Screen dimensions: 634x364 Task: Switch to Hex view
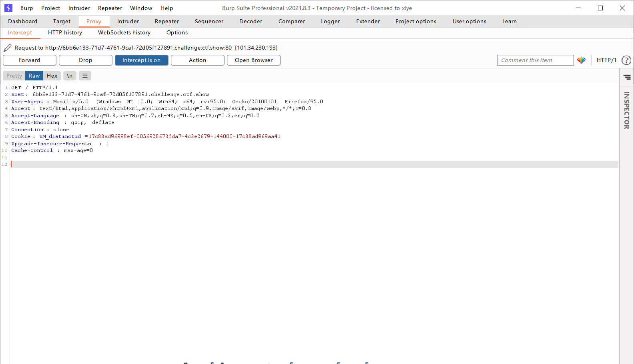(52, 76)
